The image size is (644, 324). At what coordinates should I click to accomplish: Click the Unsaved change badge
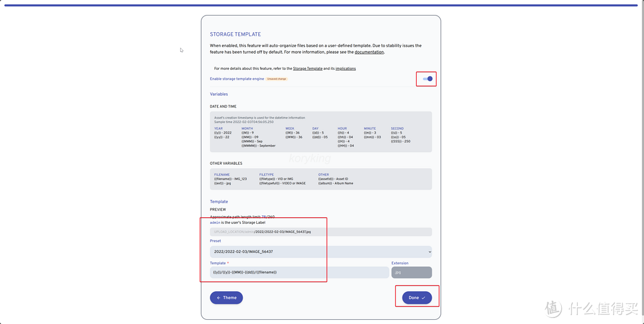pyautogui.click(x=277, y=79)
